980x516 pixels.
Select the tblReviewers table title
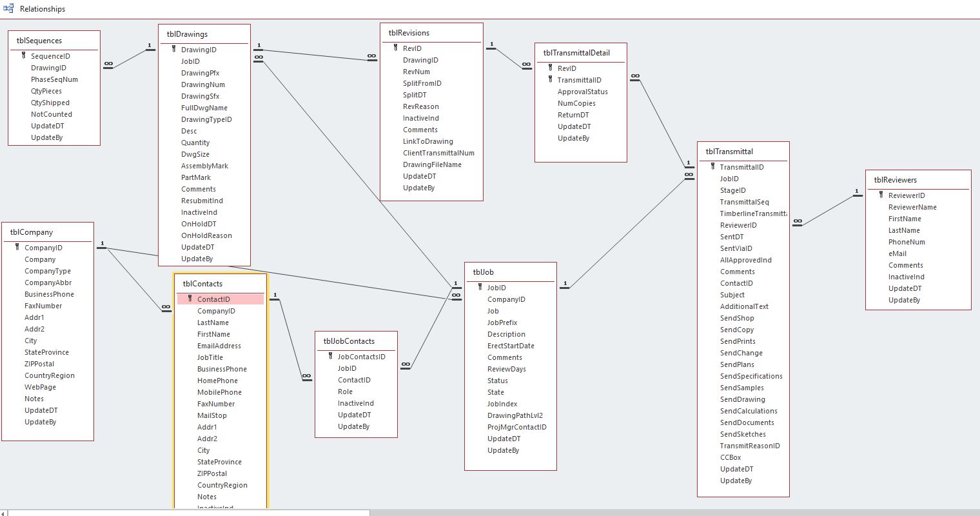[x=895, y=180]
